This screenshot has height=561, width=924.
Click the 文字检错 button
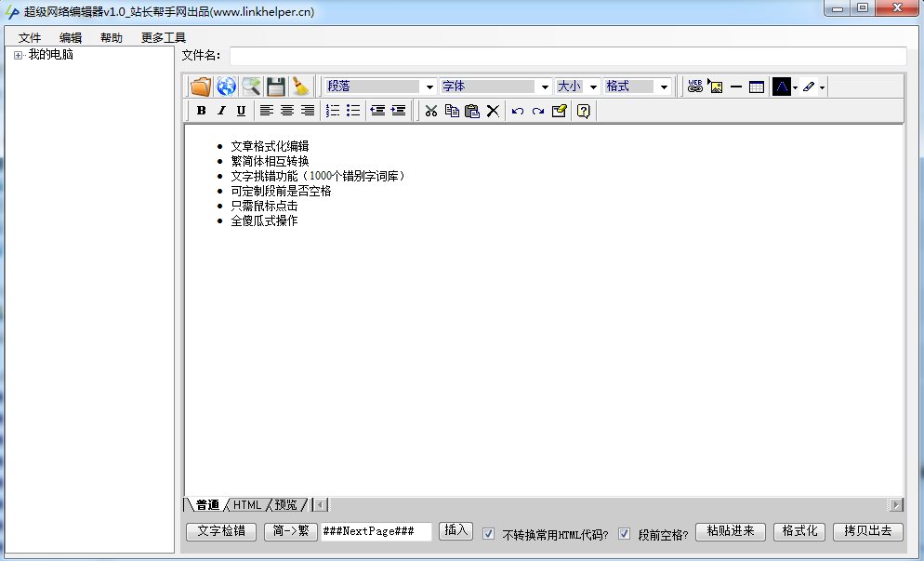pyautogui.click(x=221, y=531)
